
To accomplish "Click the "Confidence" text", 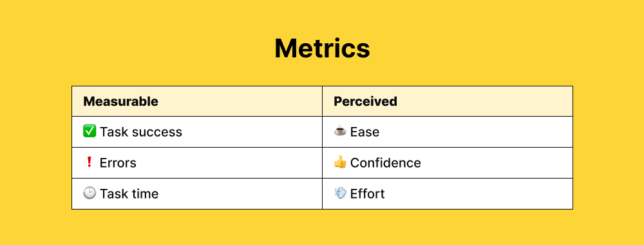I will 386,162.
